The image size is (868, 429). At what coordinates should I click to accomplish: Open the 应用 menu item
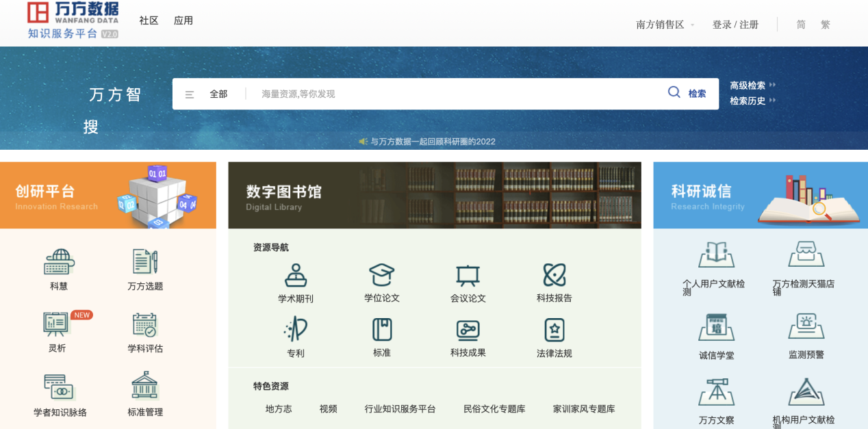point(183,21)
